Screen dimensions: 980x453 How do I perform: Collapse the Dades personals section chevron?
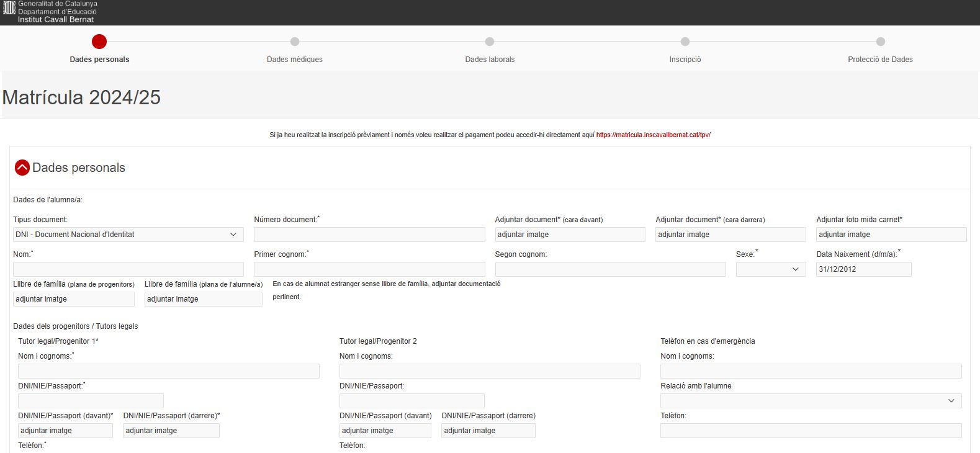22,168
